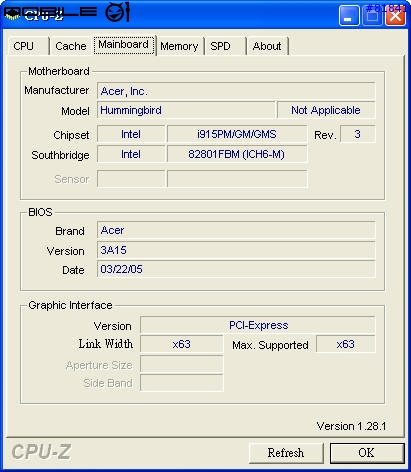The height and width of the screenshot is (472, 411).
Task: Click the Chipset vendor 'Intel' field
Action: click(x=131, y=134)
